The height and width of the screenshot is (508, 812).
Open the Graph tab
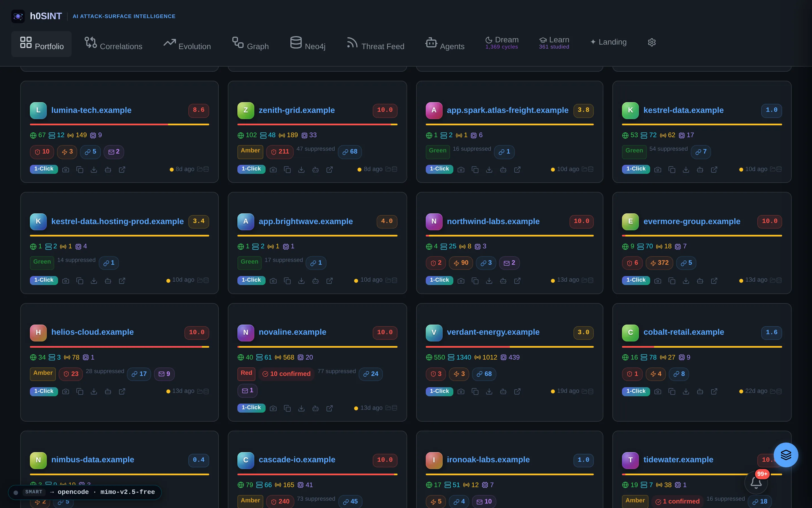pyautogui.click(x=251, y=44)
